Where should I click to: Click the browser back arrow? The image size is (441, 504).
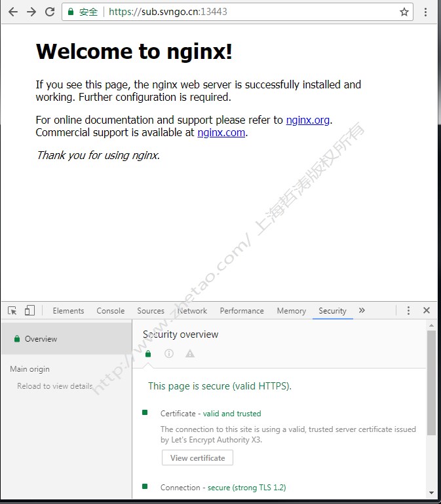coord(12,12)
